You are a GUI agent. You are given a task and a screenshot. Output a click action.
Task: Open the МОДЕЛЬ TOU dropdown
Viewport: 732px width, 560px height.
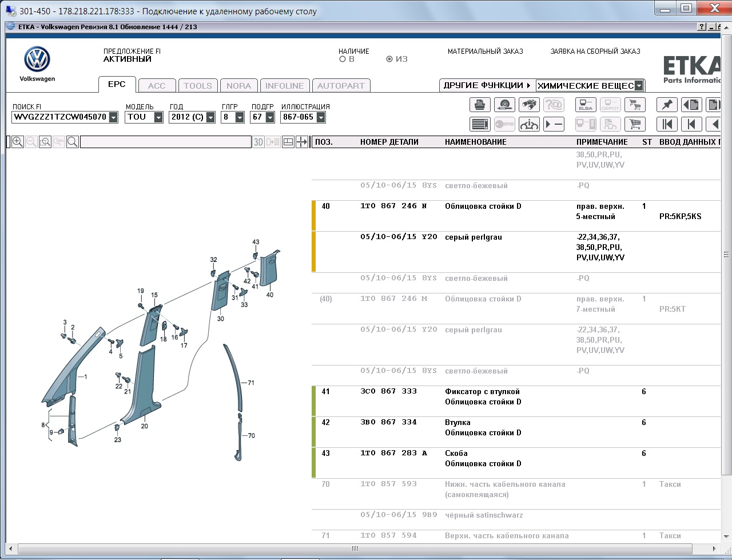click(x=158, y=117)
